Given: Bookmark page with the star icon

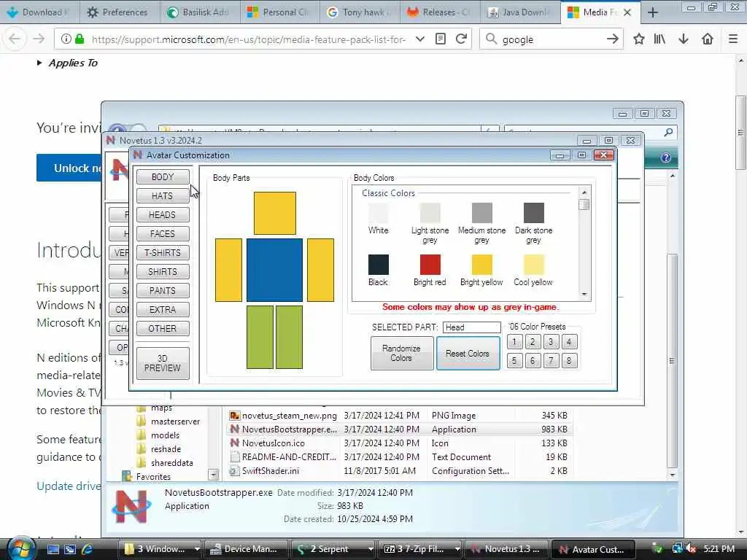Looking at the screenshot, I should pos(639,39).
